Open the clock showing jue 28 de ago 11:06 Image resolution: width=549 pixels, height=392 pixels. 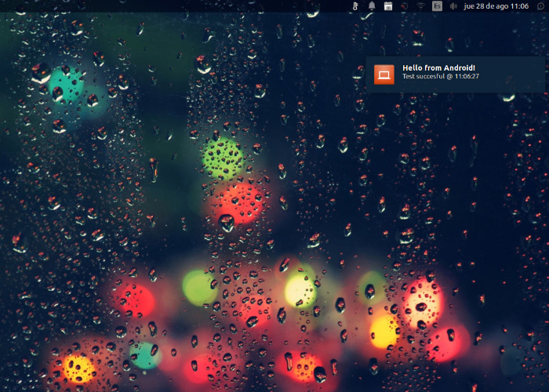pyautogui.click(x=496, y=6)
